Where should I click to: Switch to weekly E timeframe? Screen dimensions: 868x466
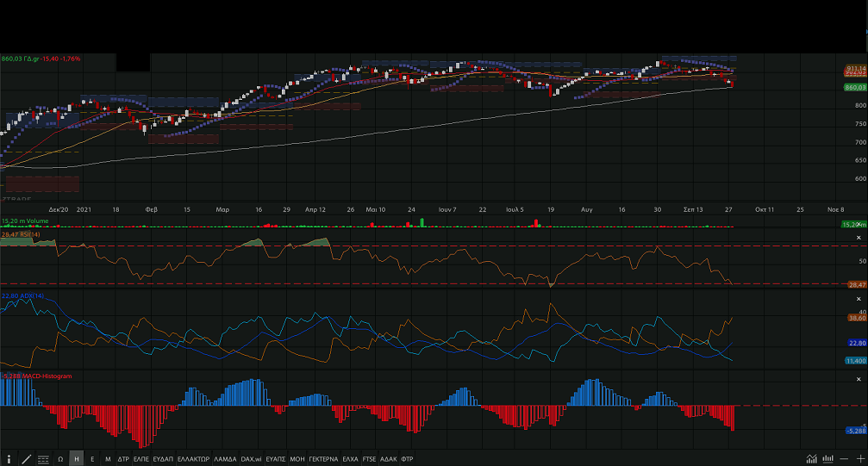(92, 459)
